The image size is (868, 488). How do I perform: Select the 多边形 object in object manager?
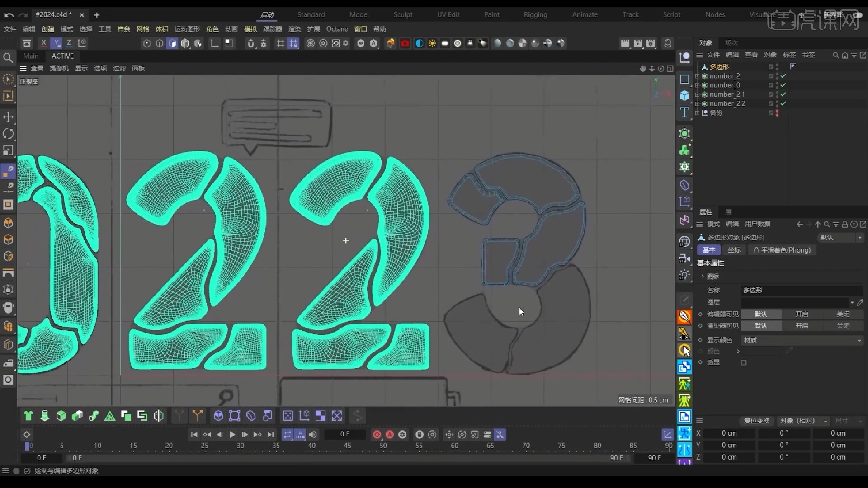pyautogui.click(x=719, y=67)
